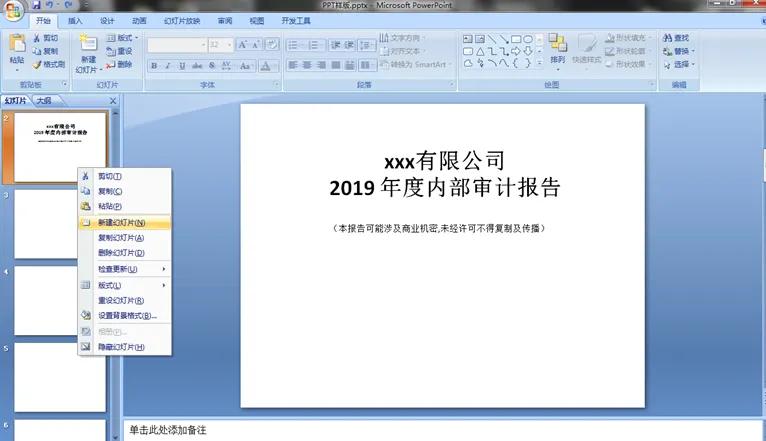Open the Select (选择) dropdown

[x=679, y=64]
